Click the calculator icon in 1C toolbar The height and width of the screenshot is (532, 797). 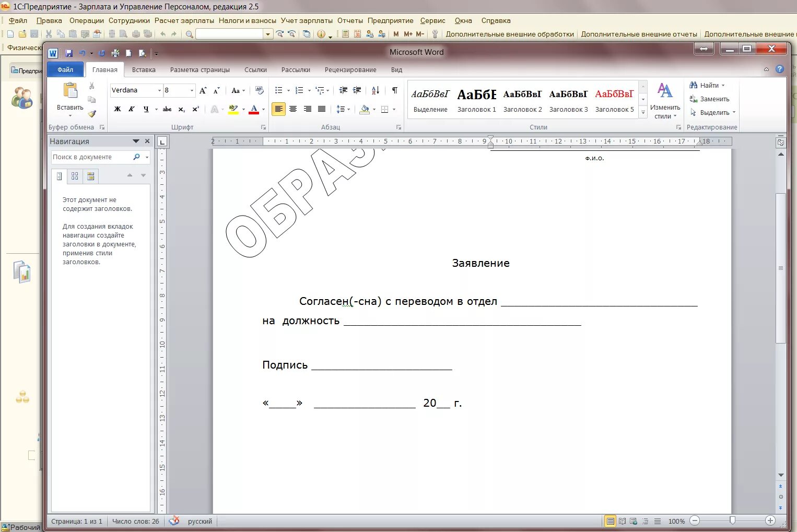pyautogui.click(x=345, y=34)
